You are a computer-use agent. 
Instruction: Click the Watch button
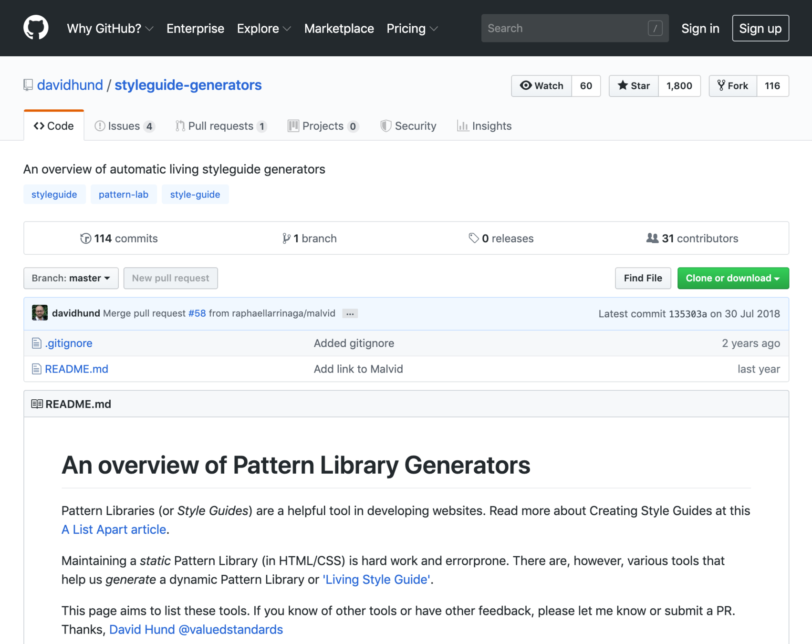click(541, 86)
